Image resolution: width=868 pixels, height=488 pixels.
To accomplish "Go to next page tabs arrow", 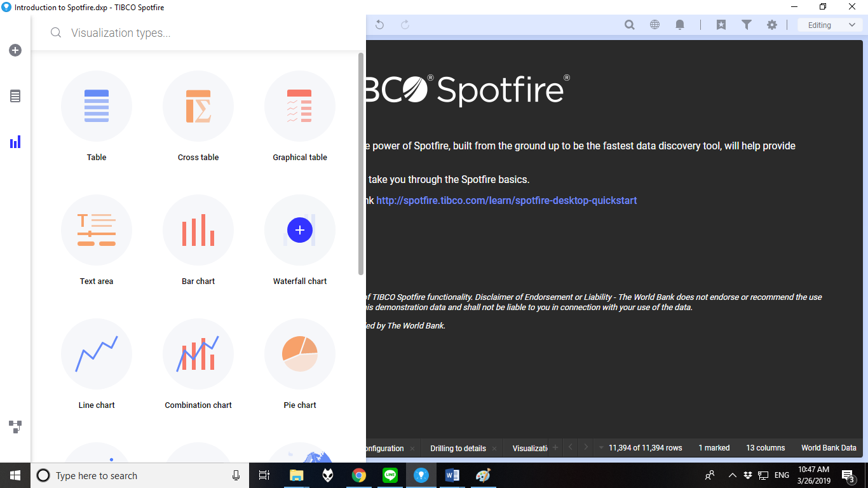I will click(x=586, y=447).
